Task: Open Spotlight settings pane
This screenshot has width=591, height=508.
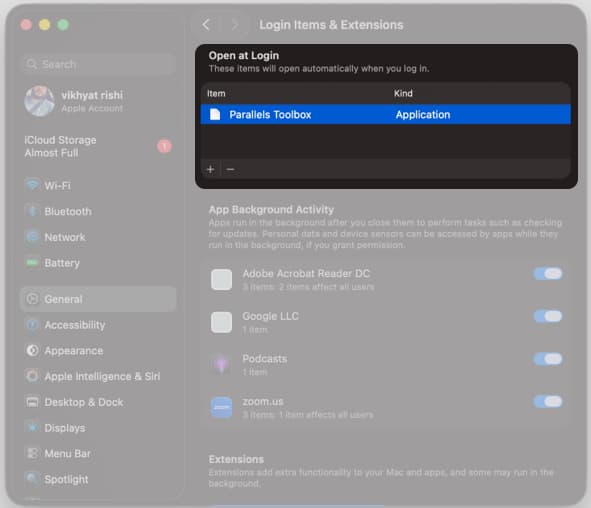Action: (98, 479)
